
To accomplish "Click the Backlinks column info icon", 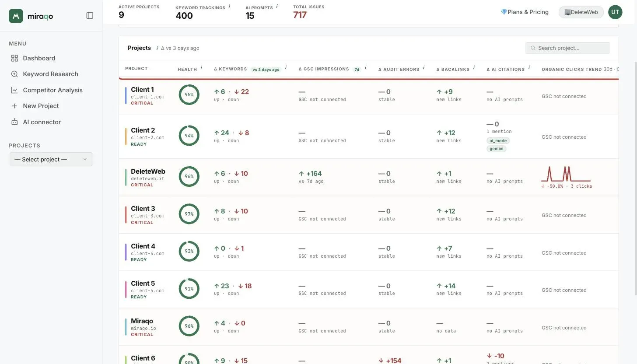I will pos(474,68).
